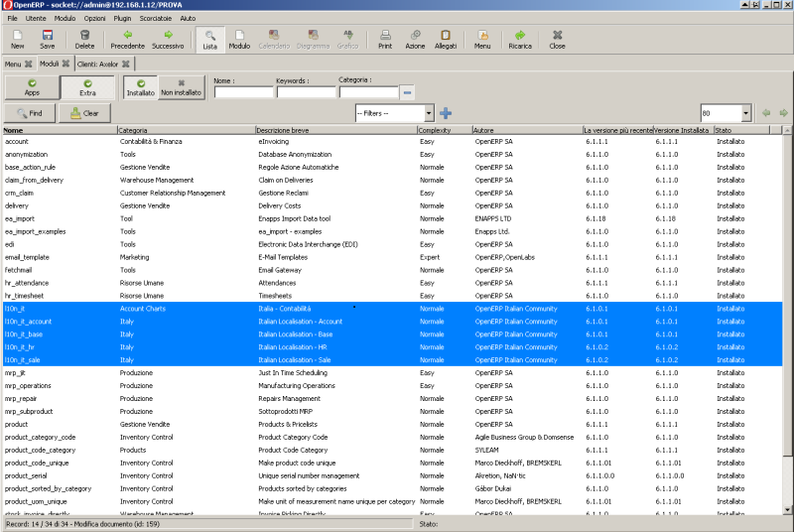This screenshot has width=794, height=532.
Task: Open the Plugin menu
Action: [122, 18]
